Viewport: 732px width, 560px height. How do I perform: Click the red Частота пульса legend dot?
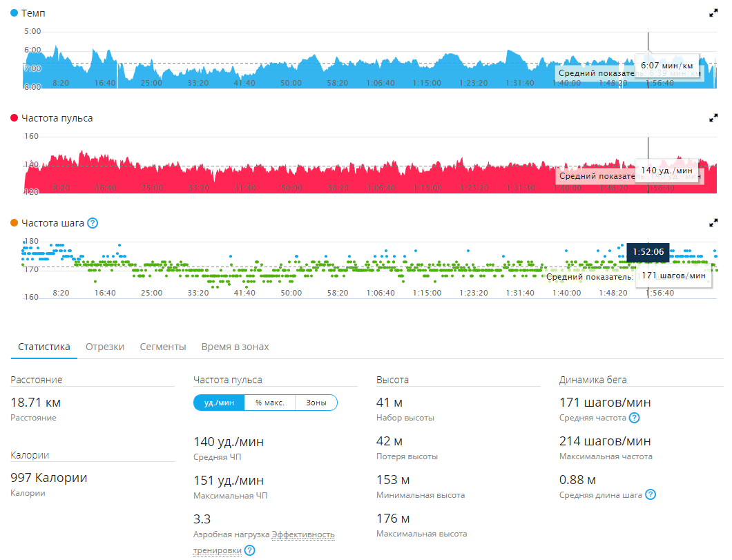(x=15, y=118)
